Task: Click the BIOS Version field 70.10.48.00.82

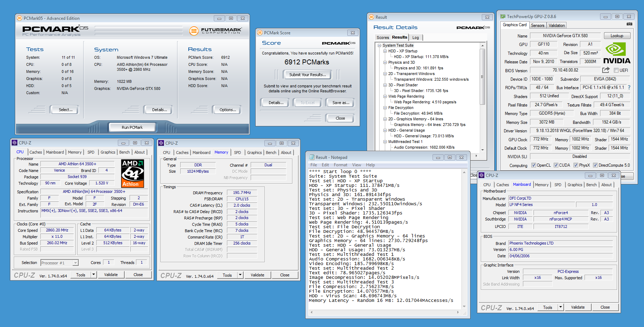Action: (565, 70)
